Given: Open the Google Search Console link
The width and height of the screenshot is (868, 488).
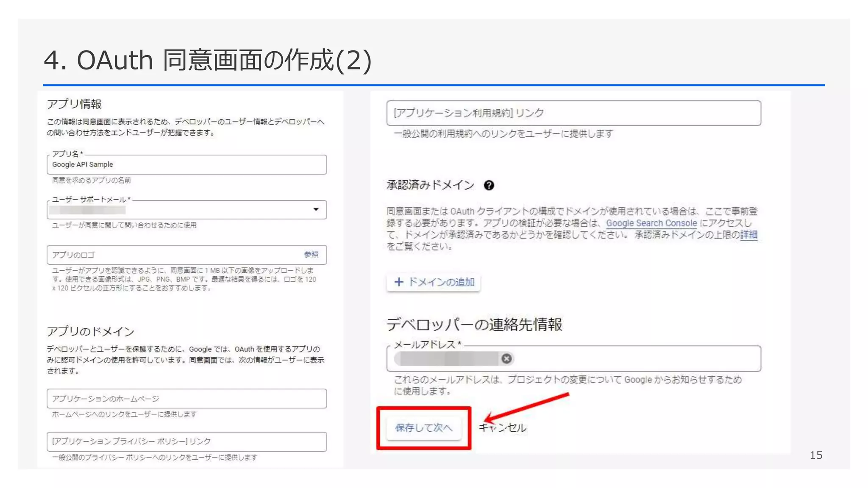Looking at the screenshot, I should pyautogui.click(x=651, y=223).
